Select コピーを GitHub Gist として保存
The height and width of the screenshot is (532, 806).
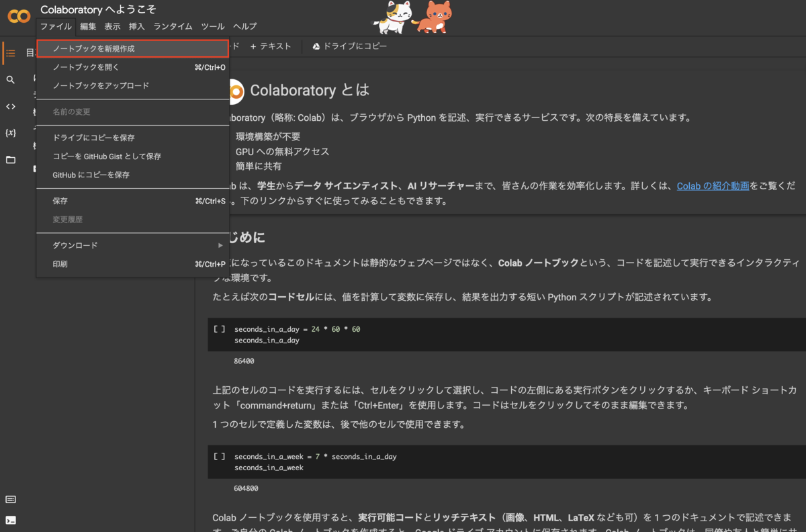pos(133,157)
